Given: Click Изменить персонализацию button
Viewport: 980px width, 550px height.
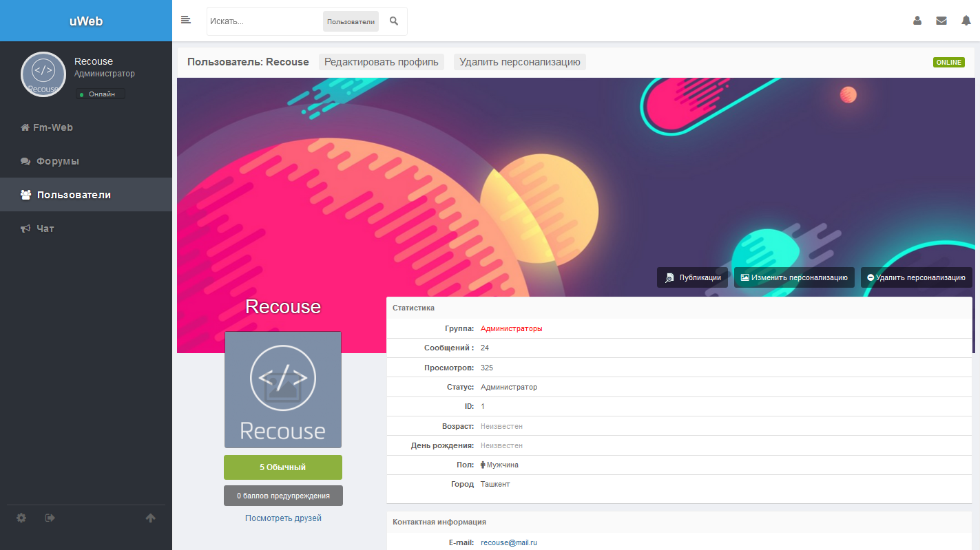Looking at the screenshot, I should 794,277.
